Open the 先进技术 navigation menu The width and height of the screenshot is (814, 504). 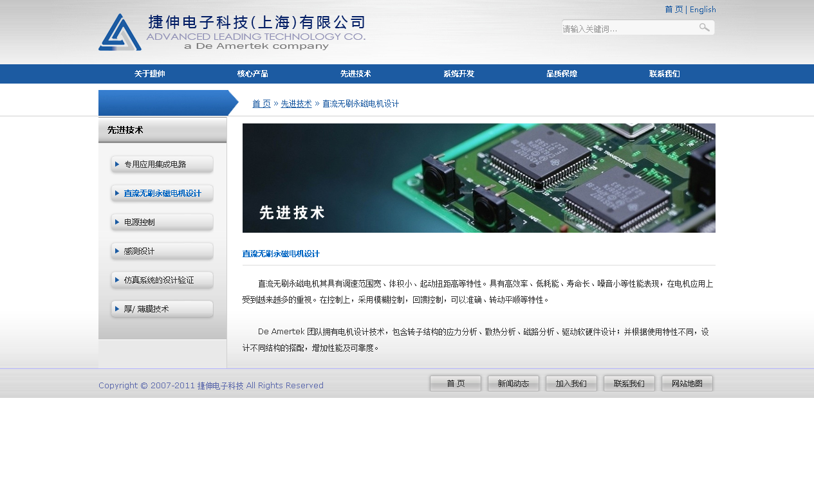click(356, 74)
